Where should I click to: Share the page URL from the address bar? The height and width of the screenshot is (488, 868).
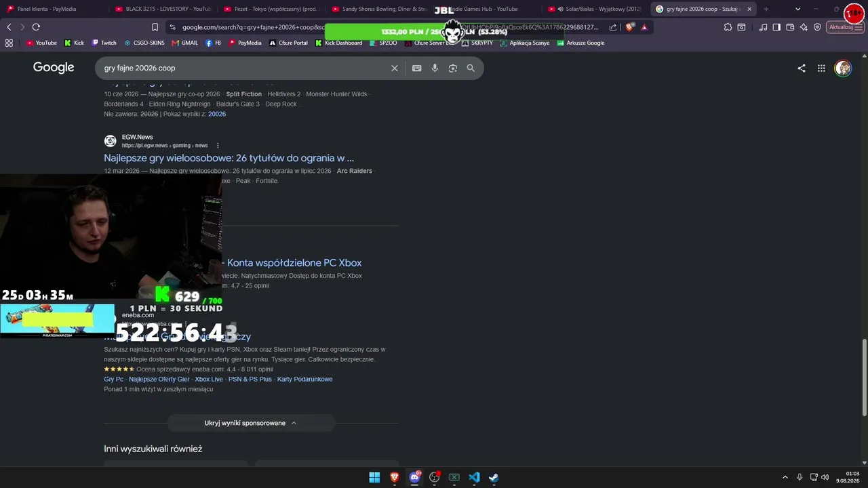click(613, 27)
